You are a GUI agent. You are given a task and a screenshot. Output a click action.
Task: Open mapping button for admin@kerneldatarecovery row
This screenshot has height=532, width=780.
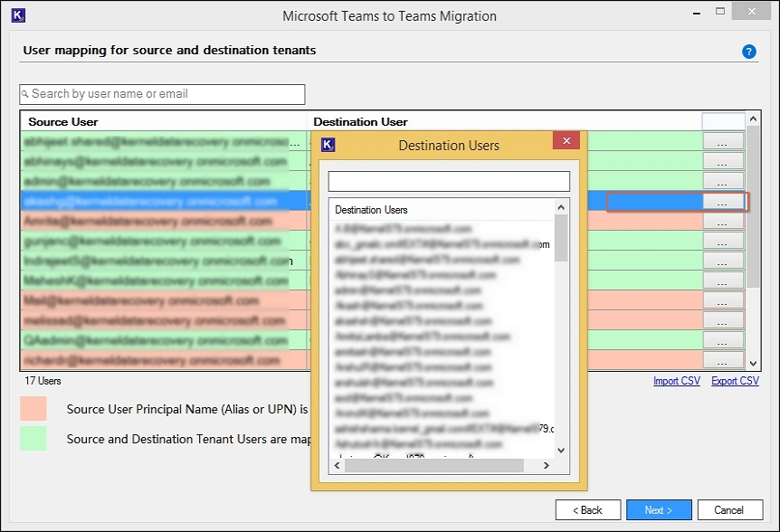723,181
